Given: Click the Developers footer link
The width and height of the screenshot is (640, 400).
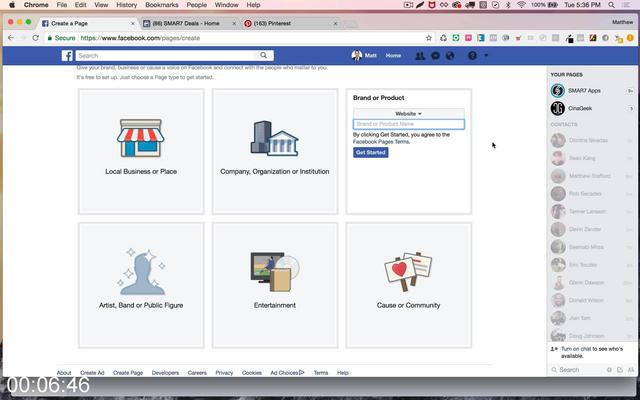Looking at the screenshot, I should click(165, 373).
